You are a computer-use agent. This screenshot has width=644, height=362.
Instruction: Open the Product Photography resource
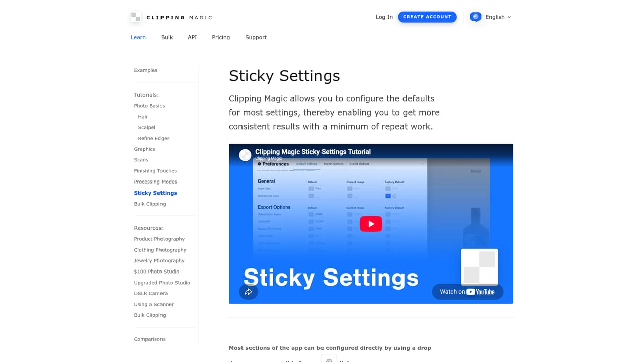pos(159,239)
